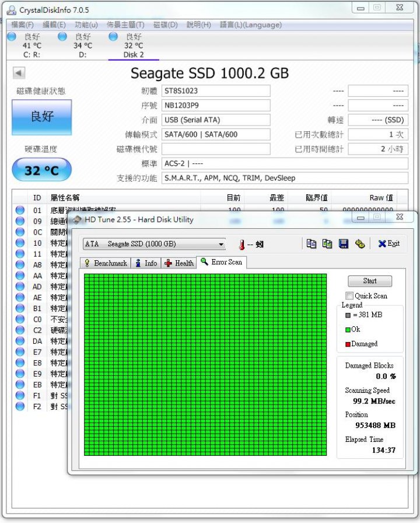This screenshot has width=420, height=523.
Task: Switch to the Benchmark tab
Action: [106, 263]
